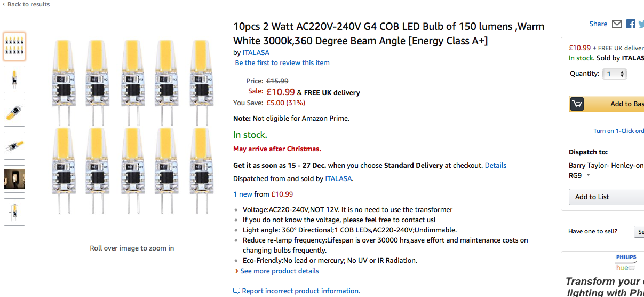
Task: Open the Quantity dropdown
Action: point(615,74)
